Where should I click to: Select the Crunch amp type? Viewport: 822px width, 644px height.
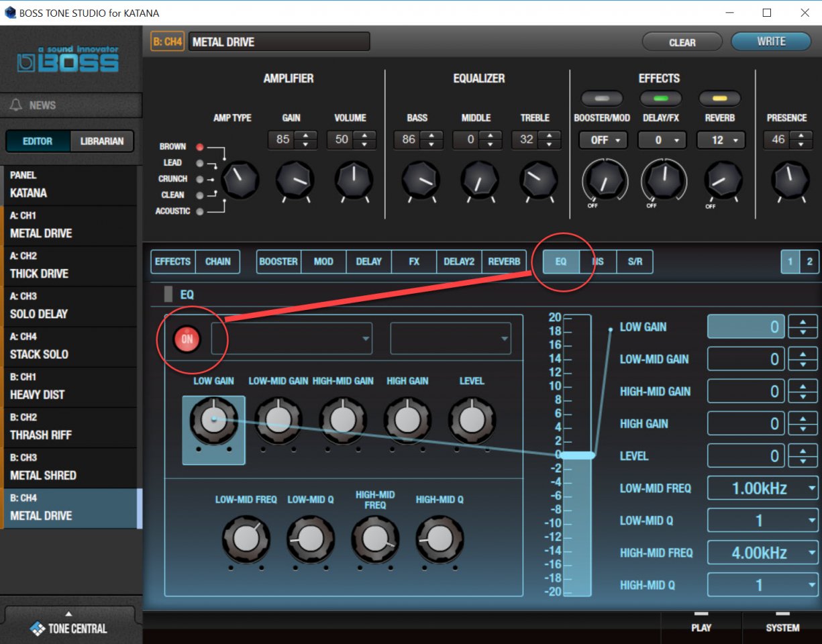click(x=199, y=179)
